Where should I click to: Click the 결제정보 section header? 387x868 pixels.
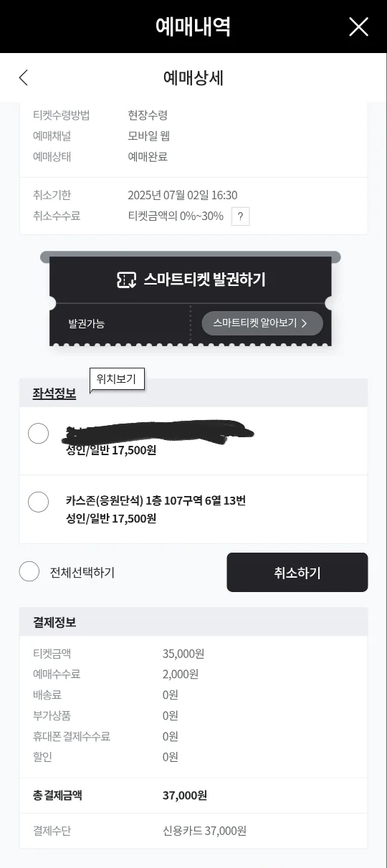point(54,622)
